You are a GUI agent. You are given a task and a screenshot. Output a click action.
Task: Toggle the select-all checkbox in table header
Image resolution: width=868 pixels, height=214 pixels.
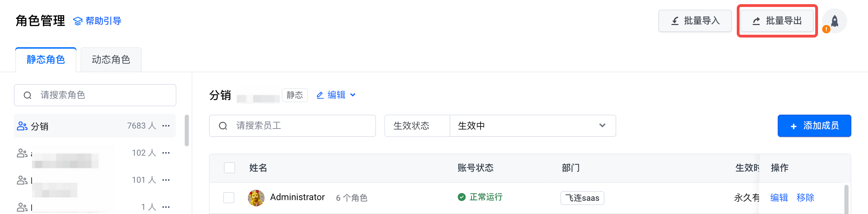[x=229, y=168]
